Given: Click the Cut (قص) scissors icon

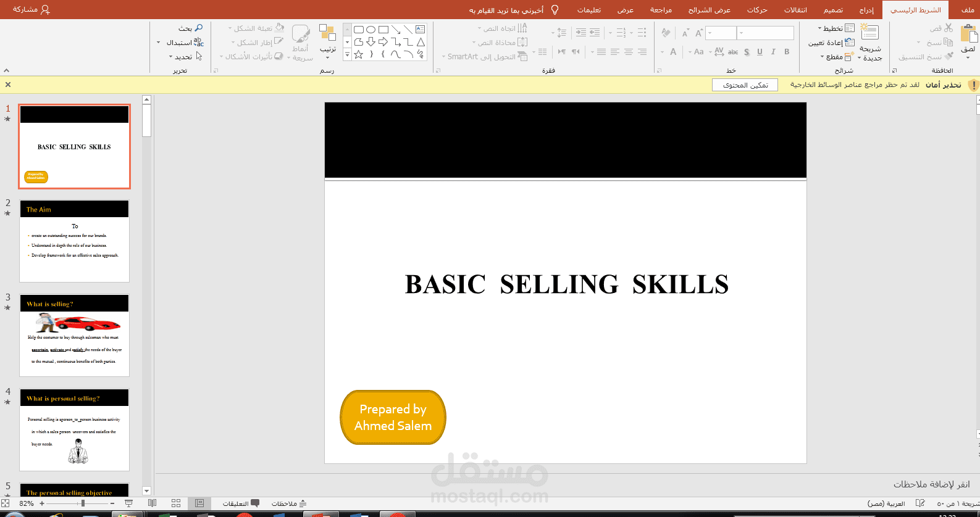Looking at the screenshot, I should point(948,28).
